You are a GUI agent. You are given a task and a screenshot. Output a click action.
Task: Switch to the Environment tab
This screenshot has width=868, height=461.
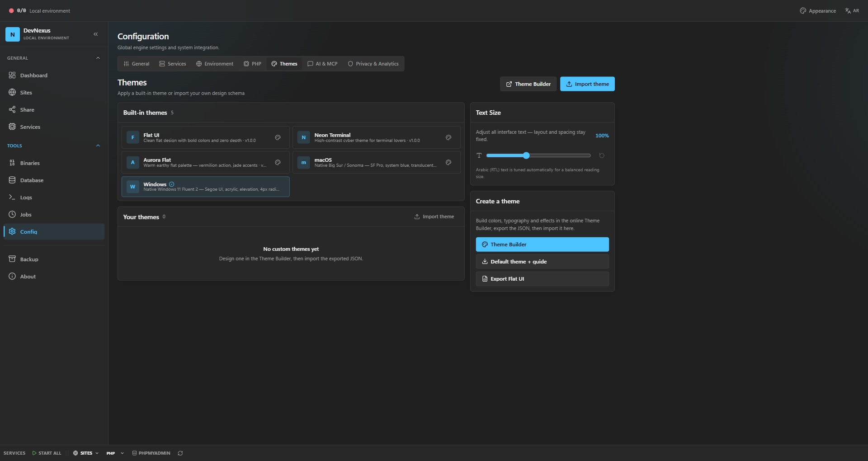[x=215, y=64]
